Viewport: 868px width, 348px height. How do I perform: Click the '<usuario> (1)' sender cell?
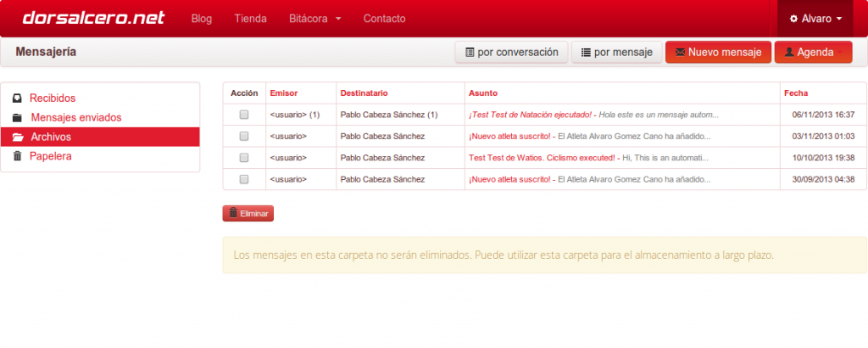(294, 115)
